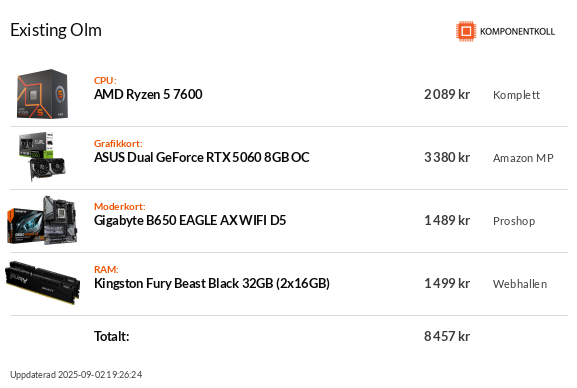The image size is (577, 388).
Task: Click the Proshop store name
Action: pos(514,221)
